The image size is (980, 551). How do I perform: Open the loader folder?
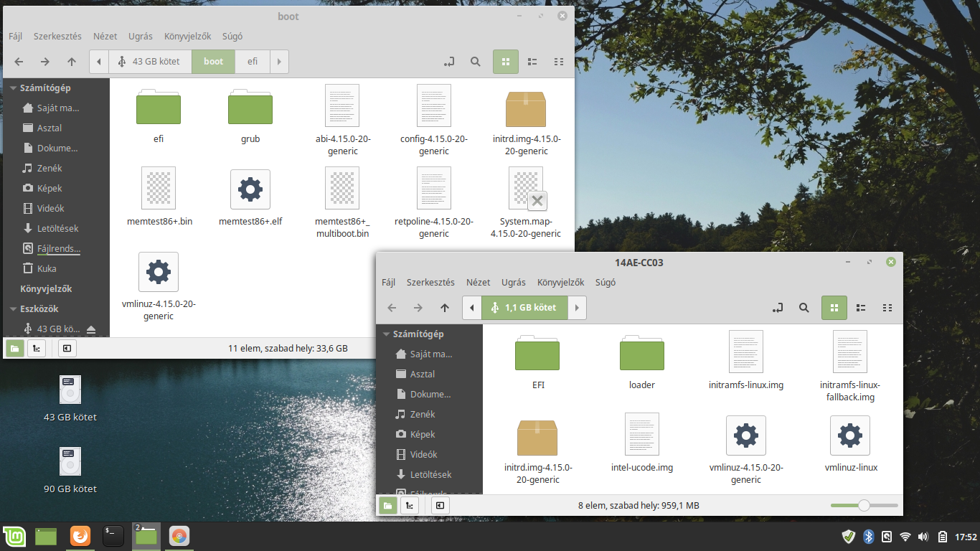click(641, 362)
